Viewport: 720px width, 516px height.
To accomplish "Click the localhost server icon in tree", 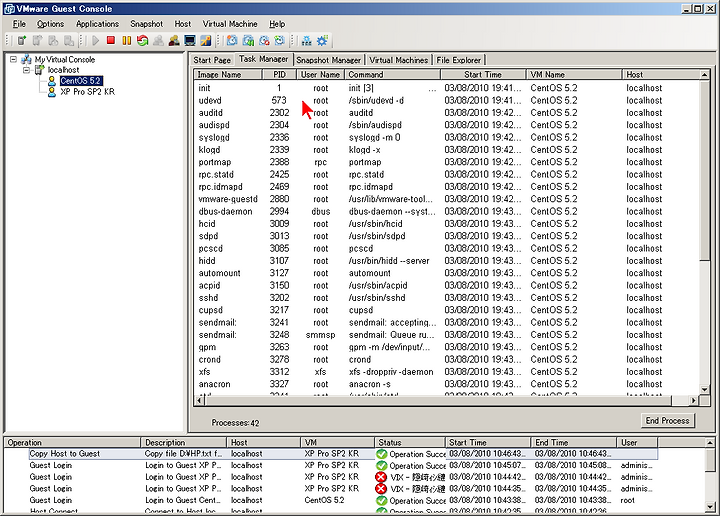I will [x=40, y=70].
